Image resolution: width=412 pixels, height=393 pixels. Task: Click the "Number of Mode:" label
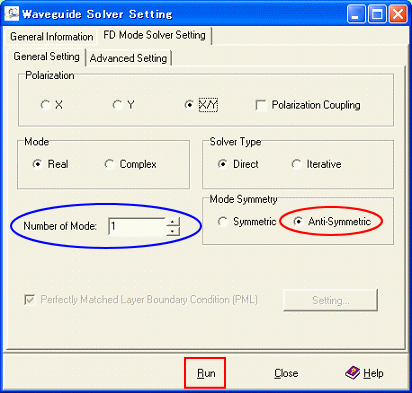point(60,226)
